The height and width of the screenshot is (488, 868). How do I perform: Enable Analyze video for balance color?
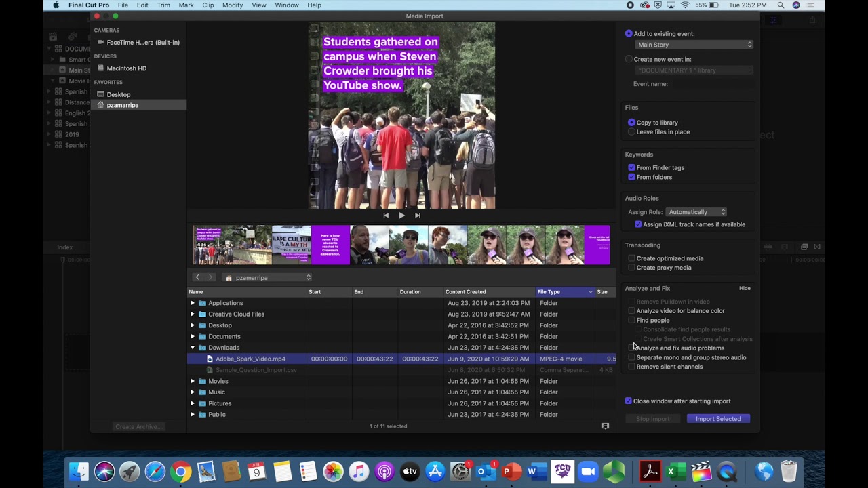[x=631, y=311]
